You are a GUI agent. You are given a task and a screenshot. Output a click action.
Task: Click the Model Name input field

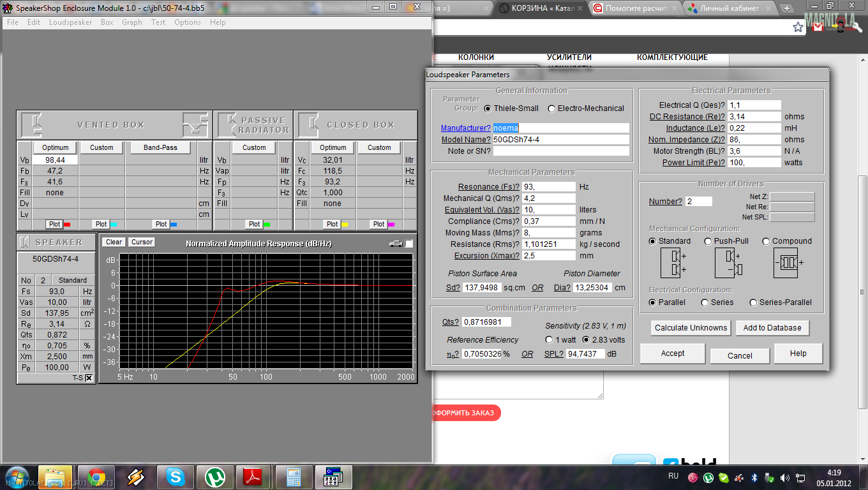click(x=560, y=140)
